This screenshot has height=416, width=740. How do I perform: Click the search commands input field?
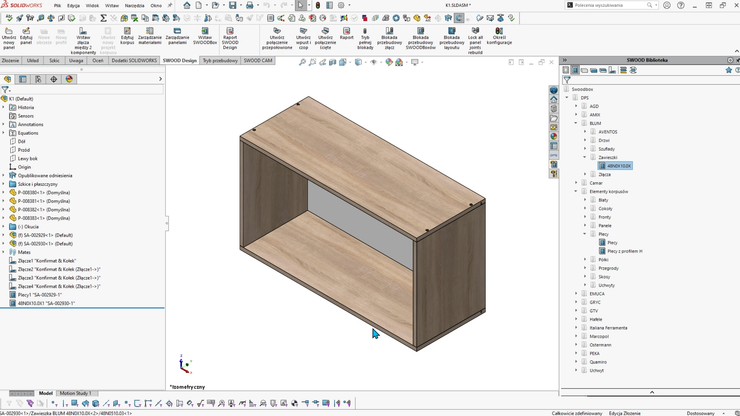coord(610,5)
